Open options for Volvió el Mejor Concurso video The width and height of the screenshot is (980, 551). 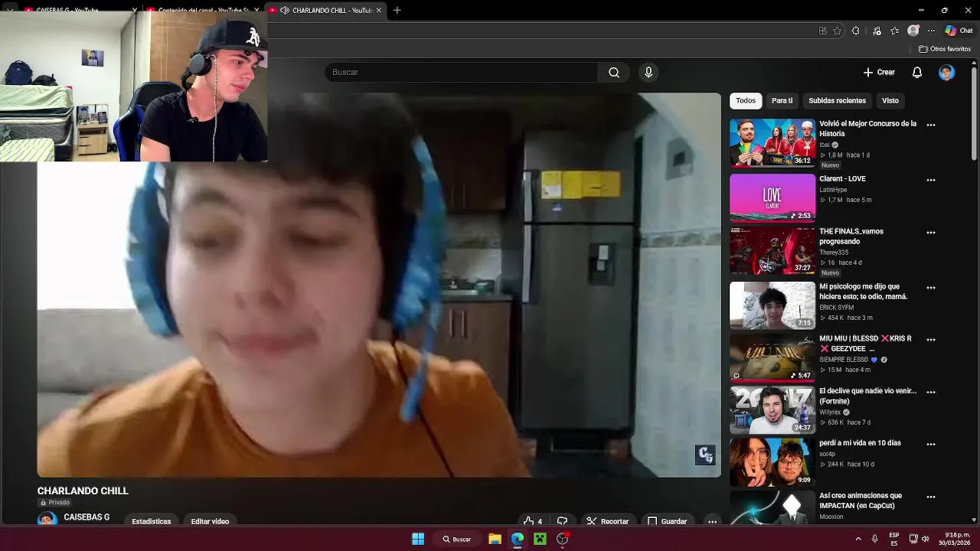(931, 125)
